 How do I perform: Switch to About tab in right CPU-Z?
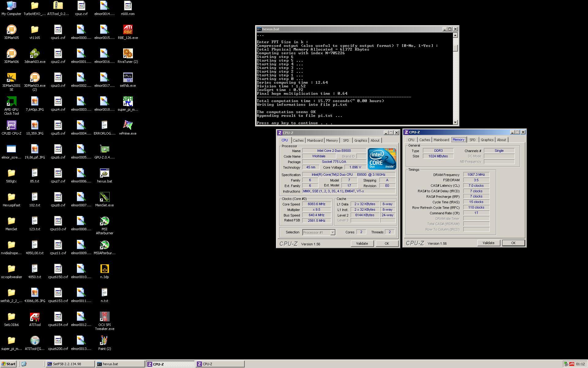(501, 140)
